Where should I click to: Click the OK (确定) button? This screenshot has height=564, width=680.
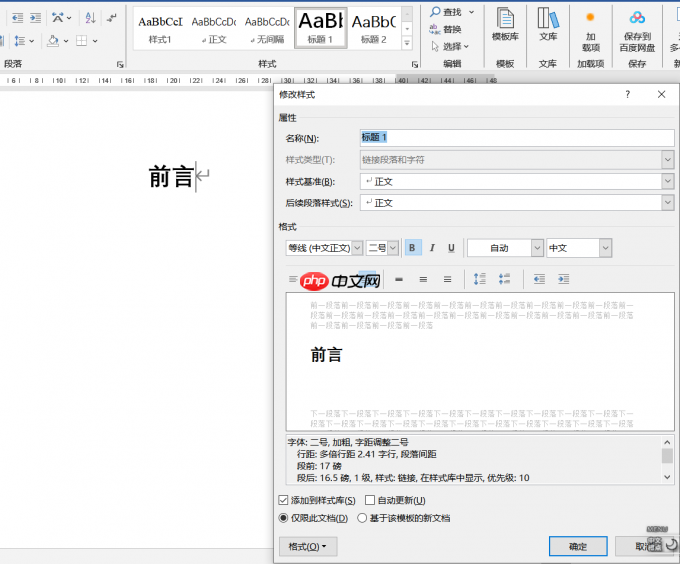tap(578, 546)
